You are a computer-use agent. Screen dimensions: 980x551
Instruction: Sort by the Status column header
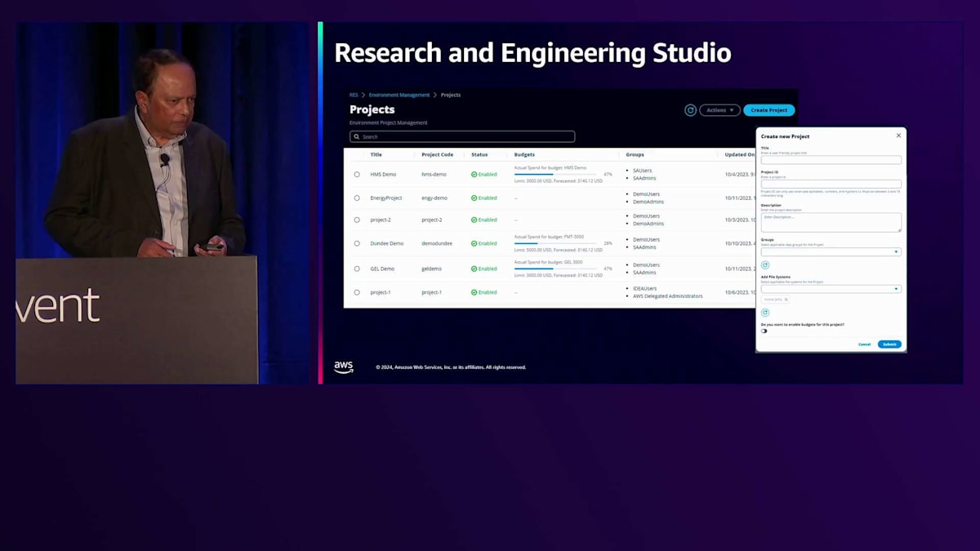coord(479,154)
